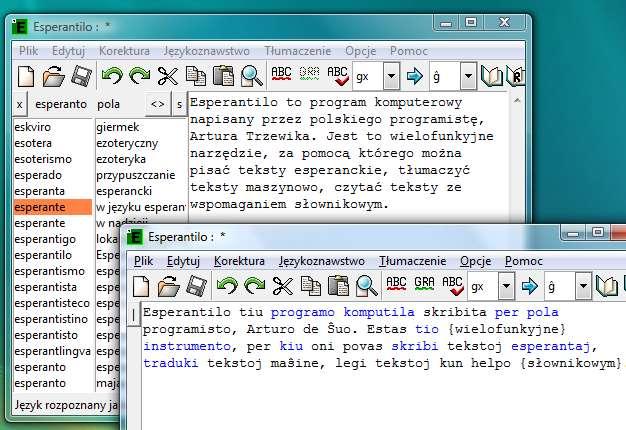This screenshot has width=626, height=430.
Task: Click New document icon in front window
Action: coord(141,286)
